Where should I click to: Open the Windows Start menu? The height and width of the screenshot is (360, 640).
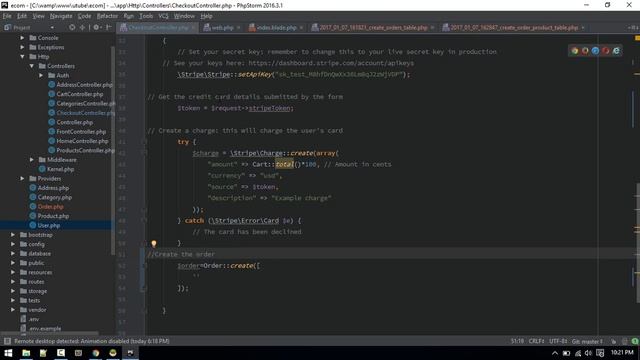[8, 353]
